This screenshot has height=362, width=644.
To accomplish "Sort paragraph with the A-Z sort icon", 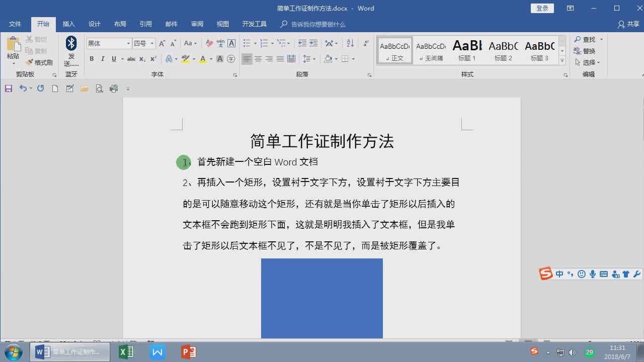I will [x=350, y=44].
